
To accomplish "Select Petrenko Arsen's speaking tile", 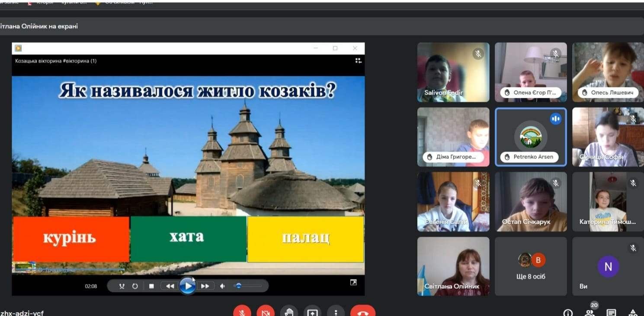I will coord(531,137).
